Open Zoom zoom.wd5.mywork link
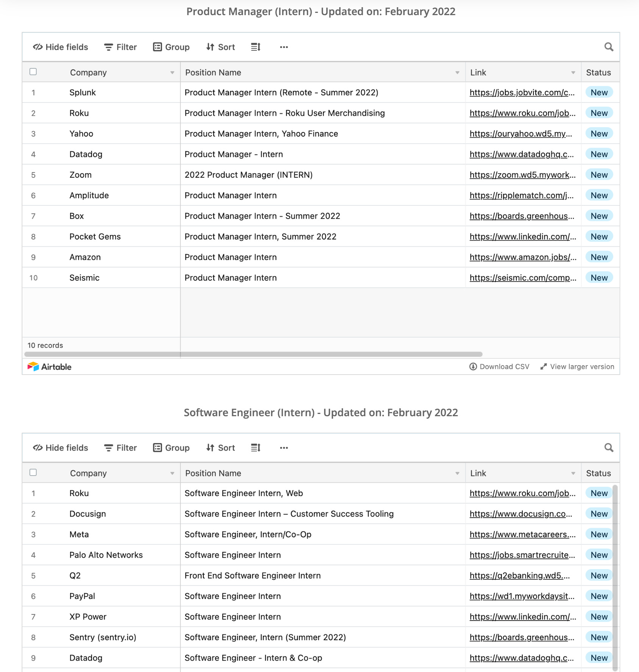Screen dimensions: 639x672 click(522, 175)
